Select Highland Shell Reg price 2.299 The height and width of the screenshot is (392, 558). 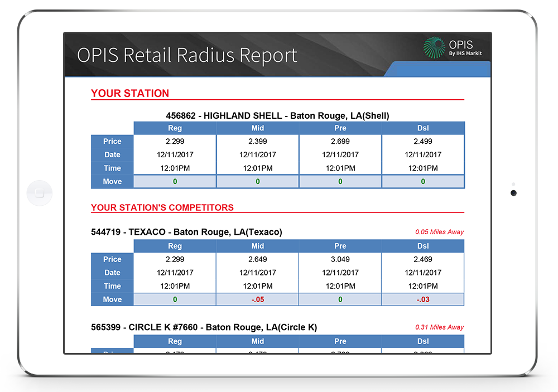[175, 141]
